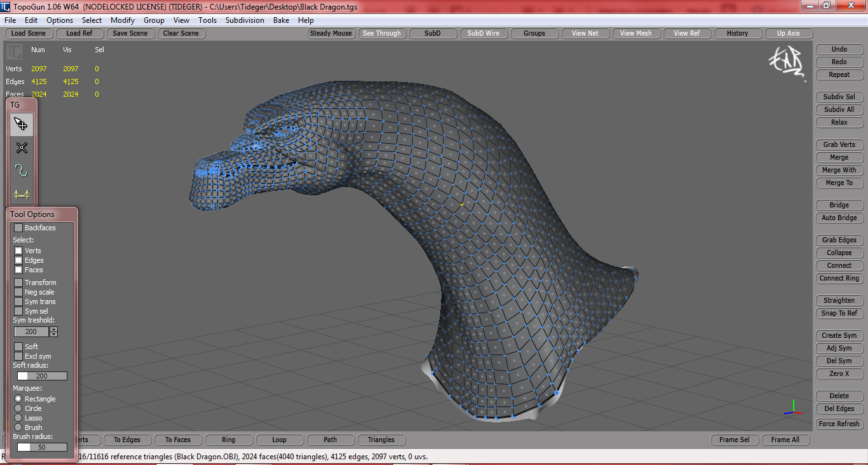Enable Soft selection checkbox

point(18,347)
